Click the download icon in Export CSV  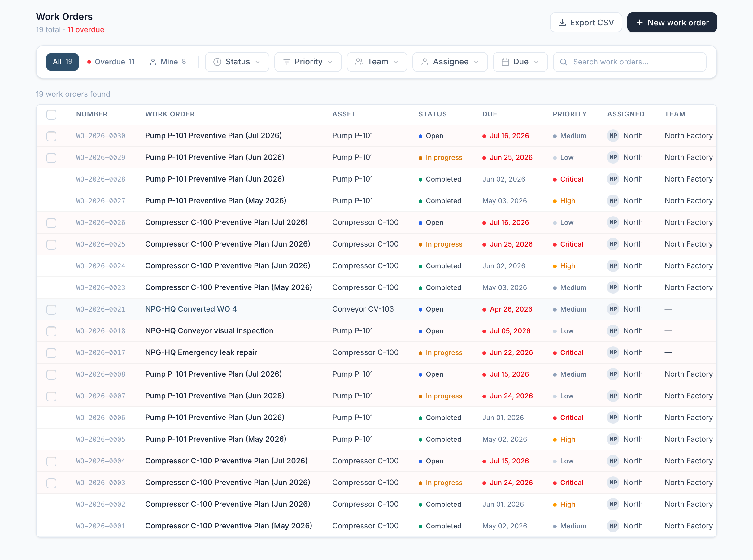(562, 22)
